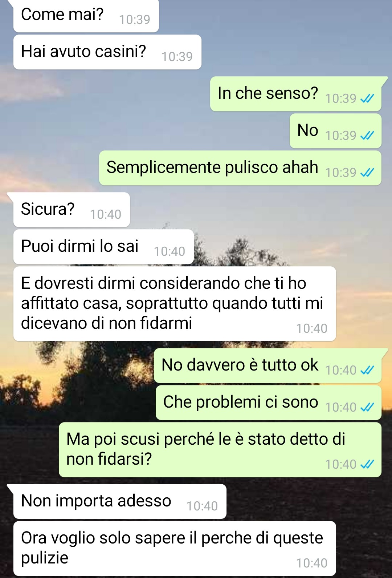
Task: Tap read ticks on "Che problemi ci sono"
Action: click(367, 407)
